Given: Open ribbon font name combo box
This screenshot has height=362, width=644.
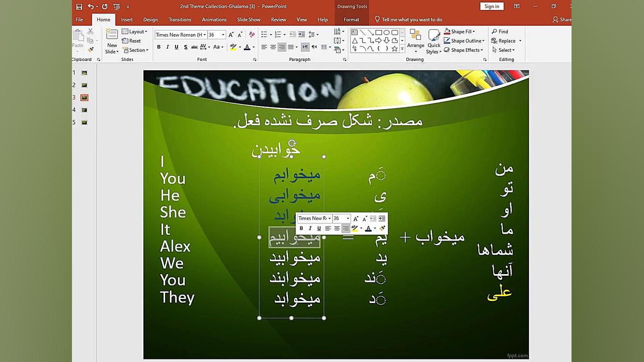Looking at the screenshot, I should [x=181, y=35].
